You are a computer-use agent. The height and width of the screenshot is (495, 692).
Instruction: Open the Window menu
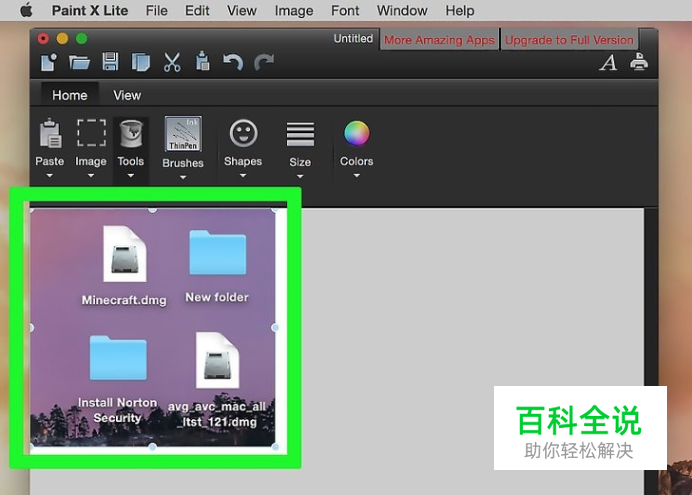point(402,11)
